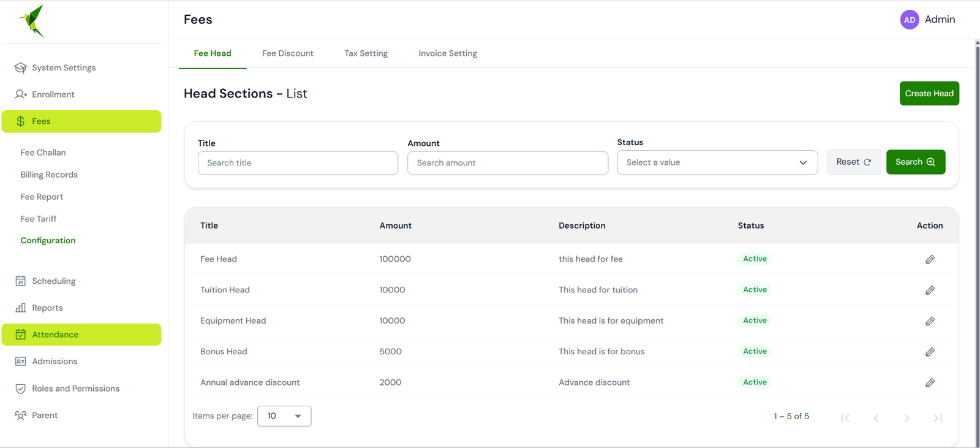The image size is (980, 448).
Task: Open Roles and Permissions in sidebar
Action: tap(81, 389)
